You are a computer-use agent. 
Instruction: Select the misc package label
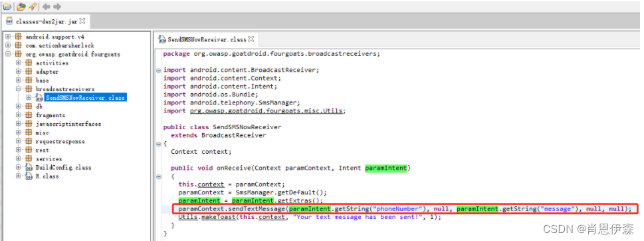pos(43,132)
